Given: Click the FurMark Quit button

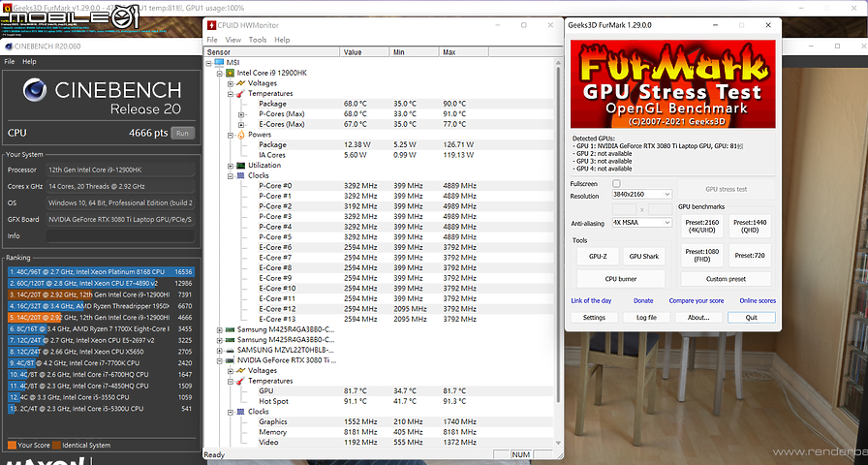Looking at the screenshot, I should pos(751,317).
